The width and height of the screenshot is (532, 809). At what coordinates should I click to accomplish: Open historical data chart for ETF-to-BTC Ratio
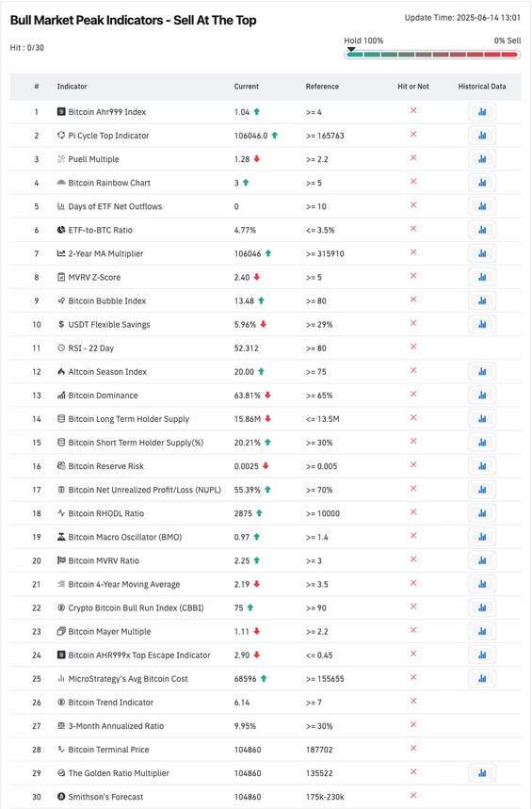[x=482, y=230]
